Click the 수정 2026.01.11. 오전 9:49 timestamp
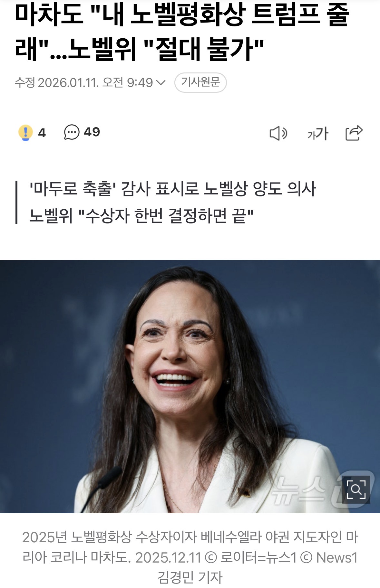 (84, 83)
